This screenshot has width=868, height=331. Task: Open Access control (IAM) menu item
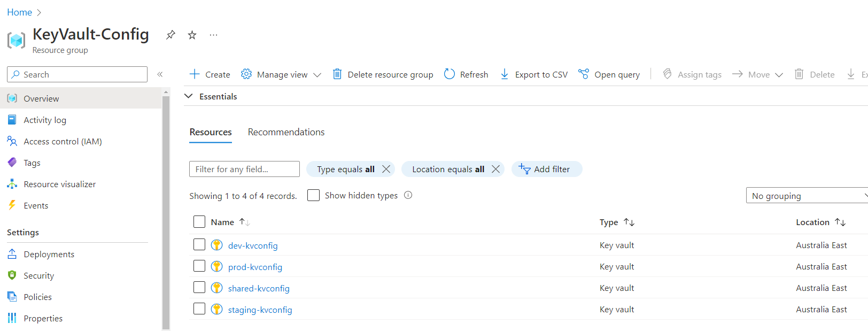pyautogui.click(x=63, y=141)
